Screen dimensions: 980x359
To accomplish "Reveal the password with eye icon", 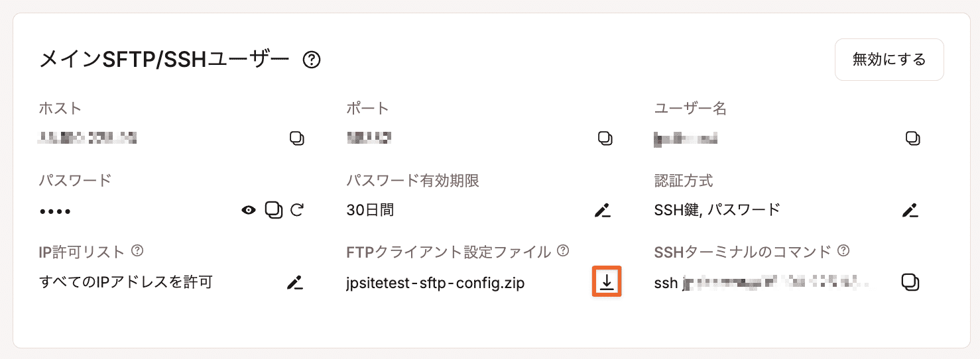I will [249, 211].
